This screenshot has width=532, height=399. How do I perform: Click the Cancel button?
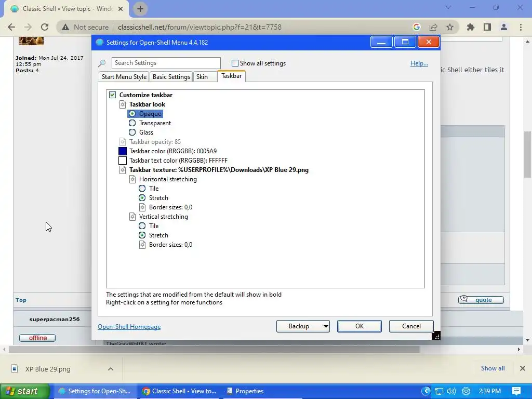tap(411, 326)
